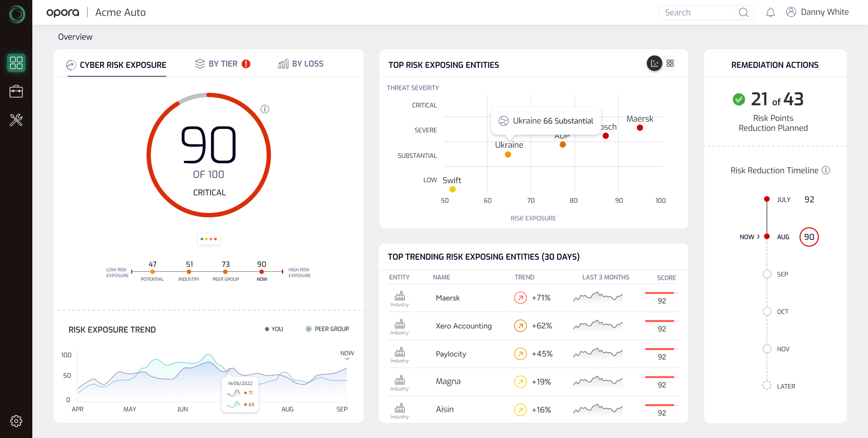Click into the Search field
The height and width of the screenshot is (438, 868).
699,13
